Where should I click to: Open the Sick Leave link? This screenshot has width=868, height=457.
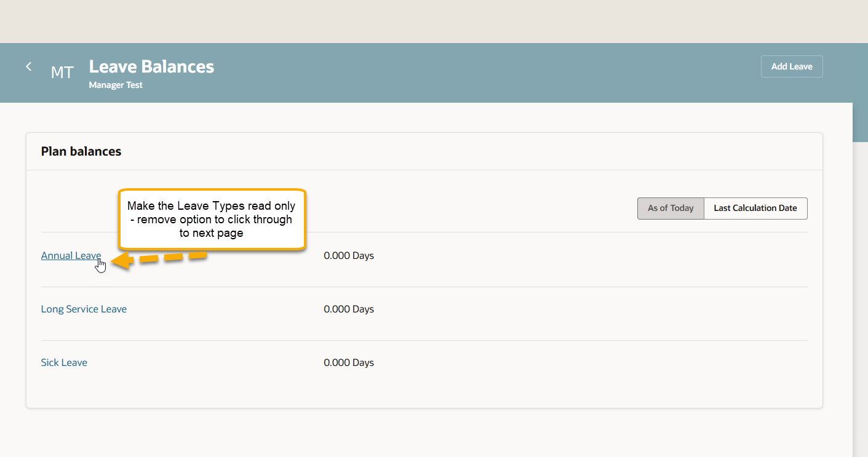pyautogui.click(x=64, y=363)
